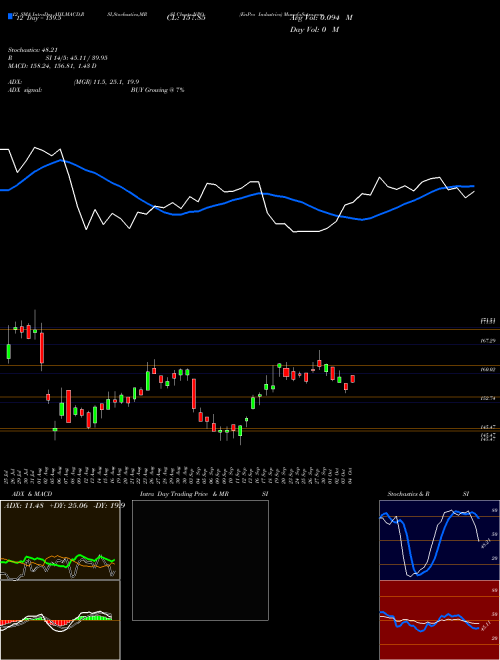
Task: Click the 167.29 price axis label
Action: [x=488, y=341]
